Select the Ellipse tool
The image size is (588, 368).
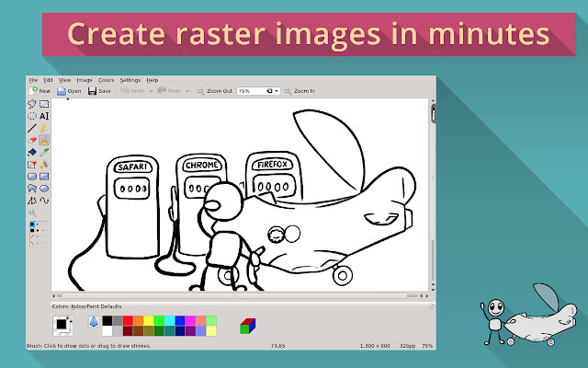44,188
